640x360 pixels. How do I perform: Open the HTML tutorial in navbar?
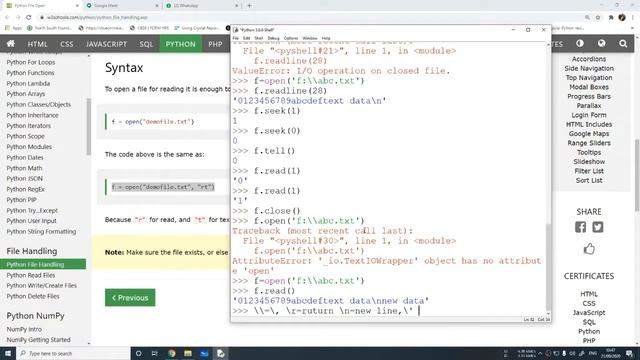point(38,44)
